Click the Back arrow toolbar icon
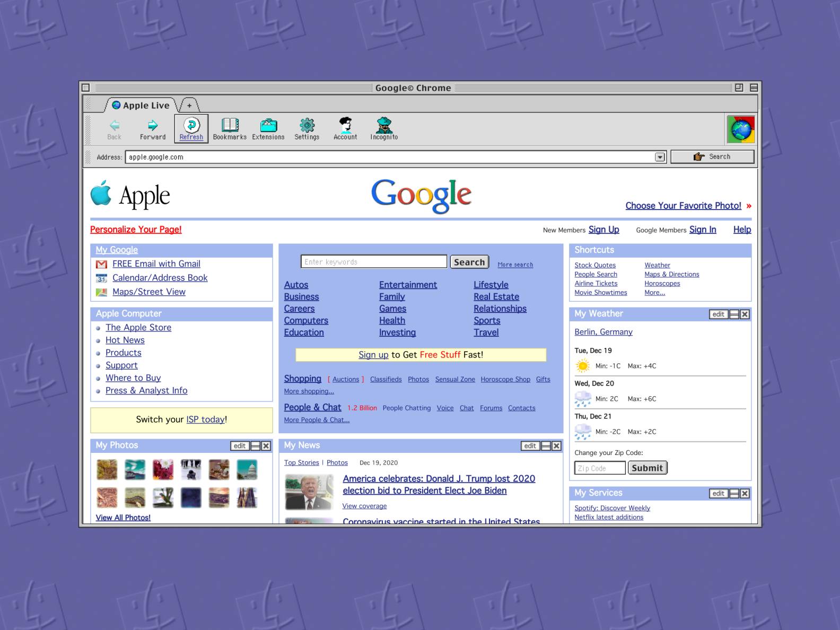840x630 pixels. [x=115, y=125]
